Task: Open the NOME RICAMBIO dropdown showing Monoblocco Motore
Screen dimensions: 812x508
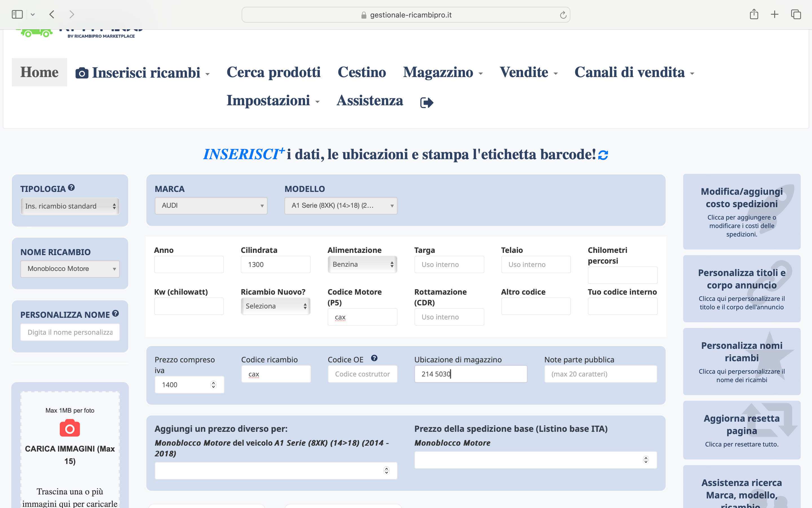Action: 70,269
